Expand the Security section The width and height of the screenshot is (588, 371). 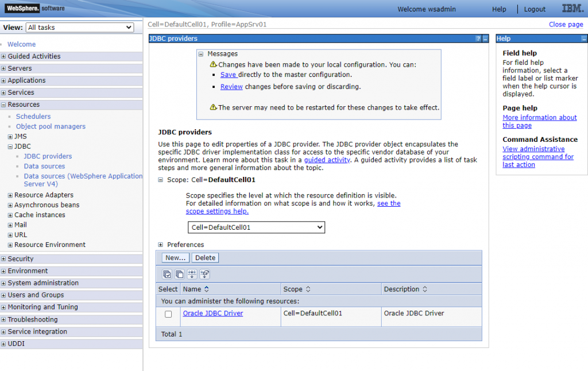(3, 259)
